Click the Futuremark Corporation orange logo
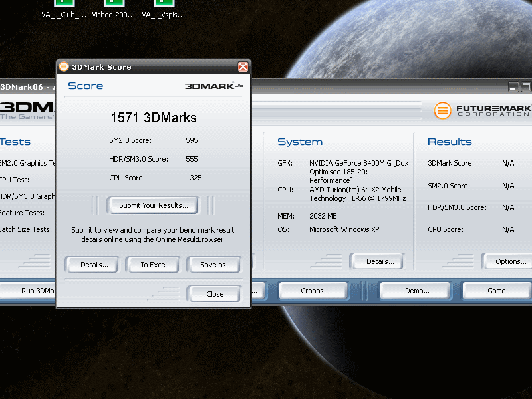 point(442,110)
